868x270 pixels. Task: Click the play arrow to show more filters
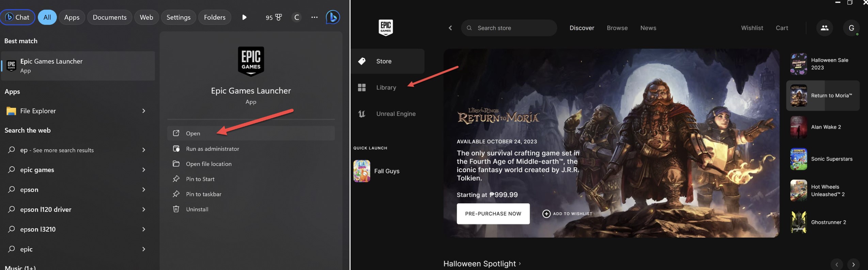click(x=244, y=17)
